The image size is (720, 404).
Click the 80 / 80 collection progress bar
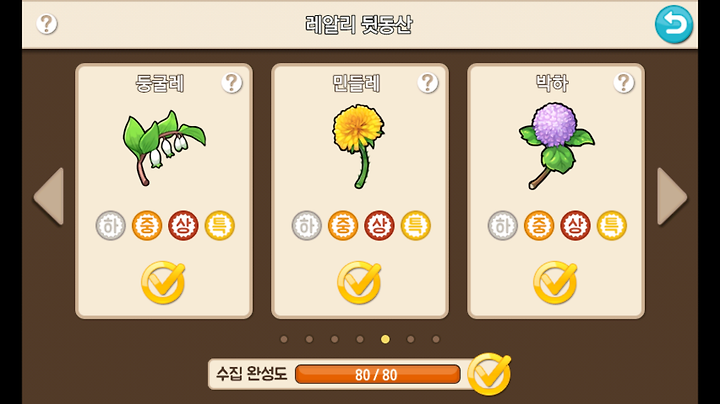[377, 375]
